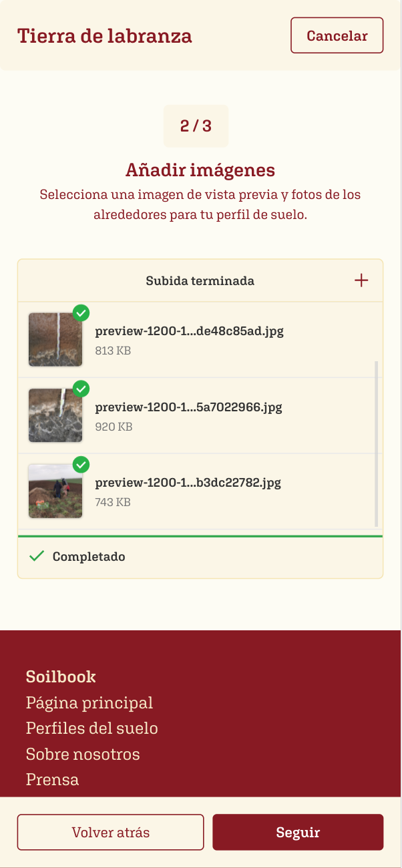Click green checkmark on b3dc22782.jpg thumbnail

point(81,464)
